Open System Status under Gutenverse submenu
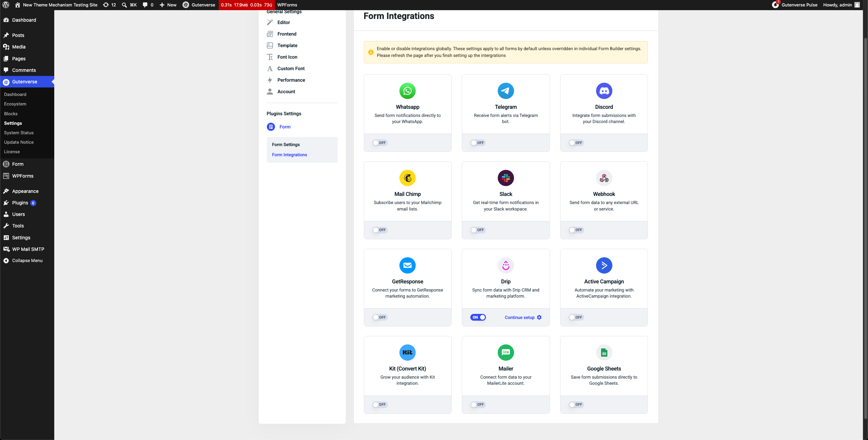The image size is (868, 440). click(19, 133)
